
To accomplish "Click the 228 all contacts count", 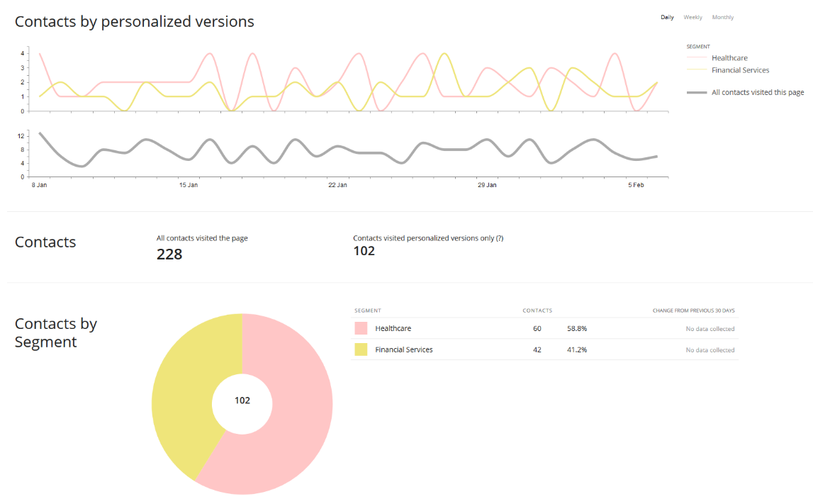I will [x=169, y=254].
